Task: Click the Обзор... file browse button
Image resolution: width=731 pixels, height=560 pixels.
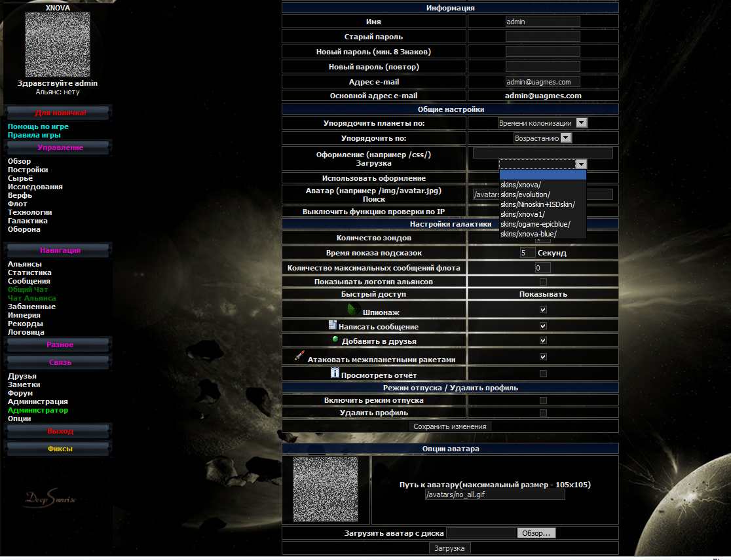Action: coord(536,533)
